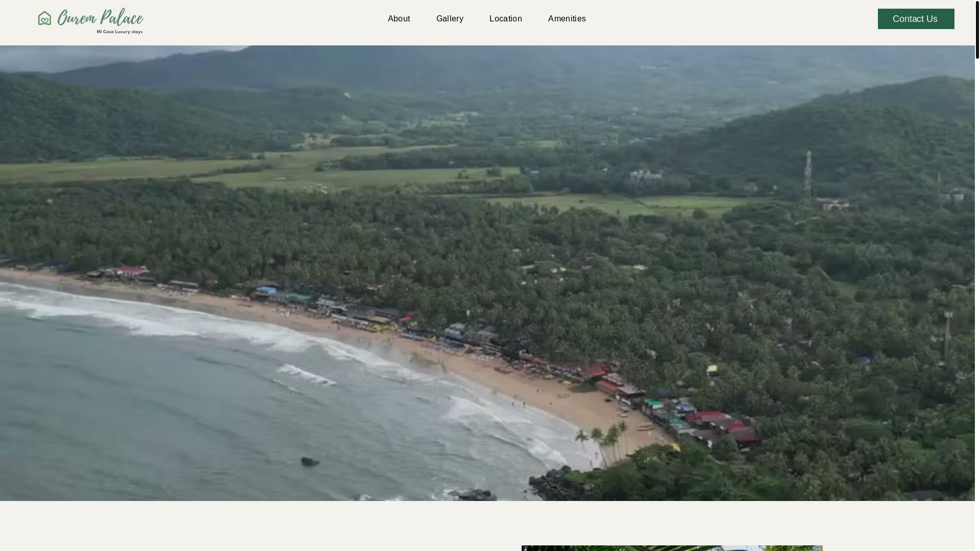Click the Contact Us button
This screenshot has width=980, height=551.
[x=916, y=19]
